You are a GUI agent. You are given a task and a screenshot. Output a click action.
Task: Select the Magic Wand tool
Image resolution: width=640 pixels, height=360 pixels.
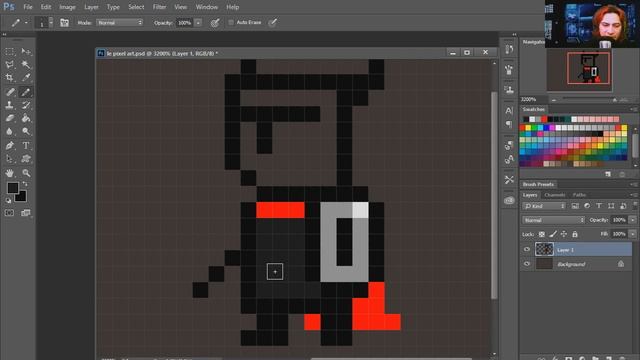coord(26,64)
